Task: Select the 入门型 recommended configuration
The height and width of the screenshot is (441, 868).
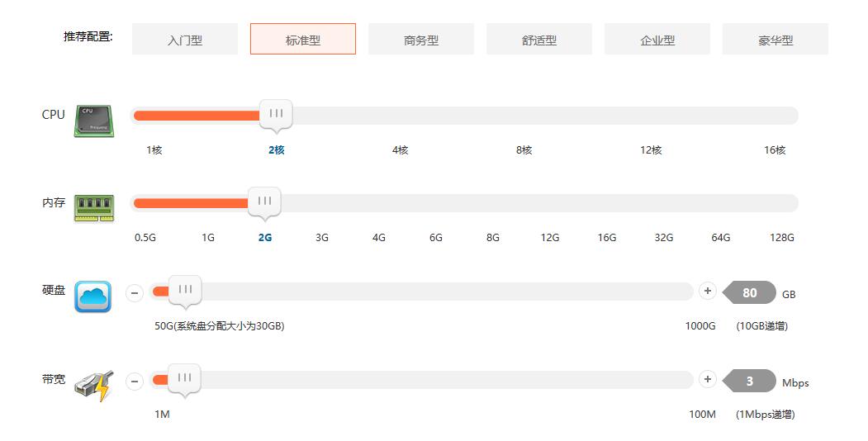Action: tap(185, 40)
